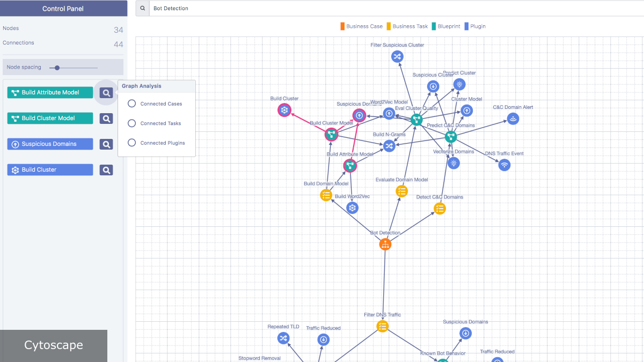
Task: Select the Filter DNS Traffic task node
Action: click(x=382, y=326)
